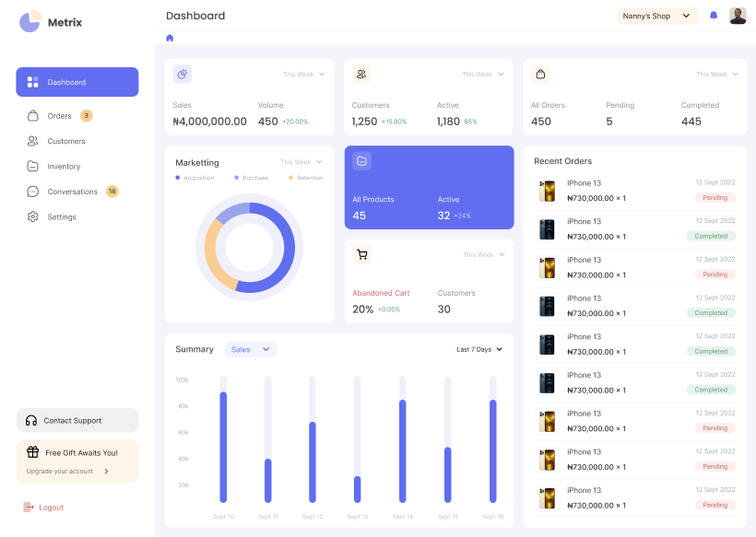Click the abandoned cart icon on its card
The width and height of the screenshot is (756, 537).
coord(362,254)
